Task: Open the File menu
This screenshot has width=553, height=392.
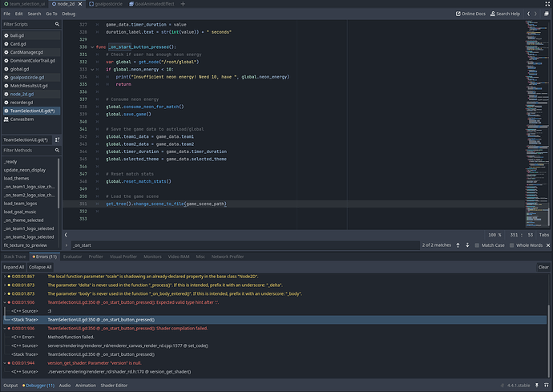Action: click(7, 14)
